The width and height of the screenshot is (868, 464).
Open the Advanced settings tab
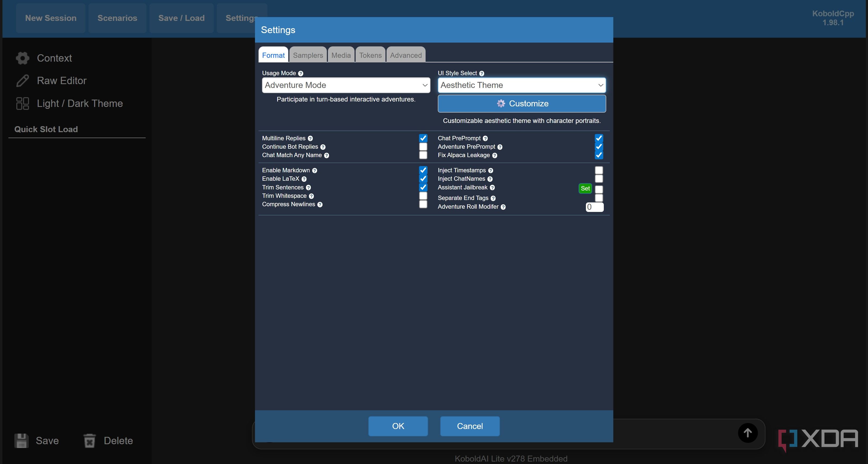tap(406, 55)
